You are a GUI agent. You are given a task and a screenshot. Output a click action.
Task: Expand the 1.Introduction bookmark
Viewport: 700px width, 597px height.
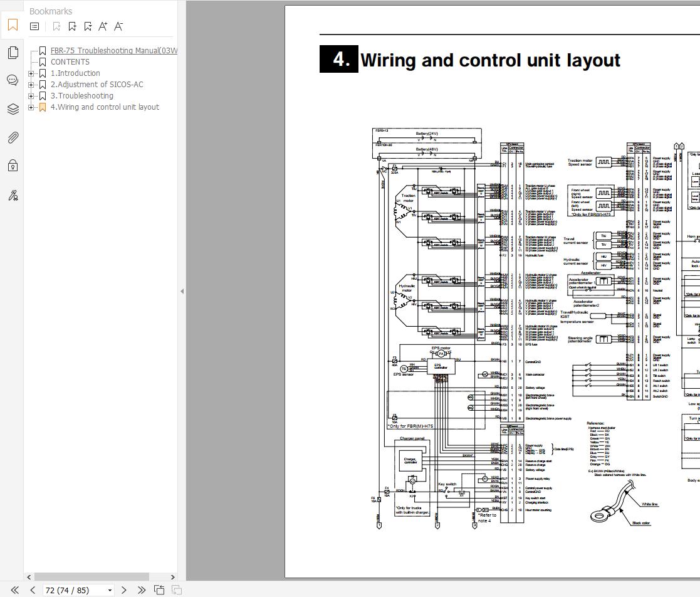31,73
